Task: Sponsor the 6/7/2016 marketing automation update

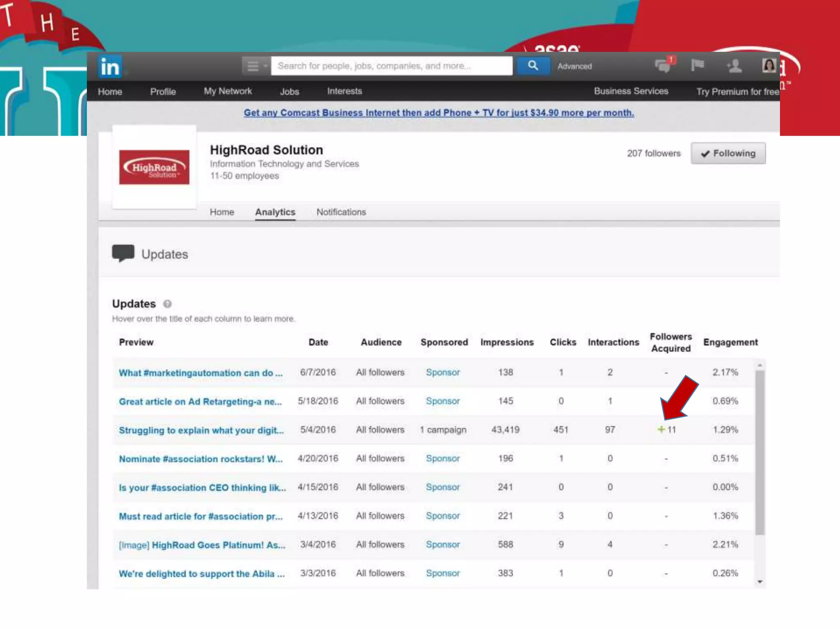Action: click(x=443, y=372)
